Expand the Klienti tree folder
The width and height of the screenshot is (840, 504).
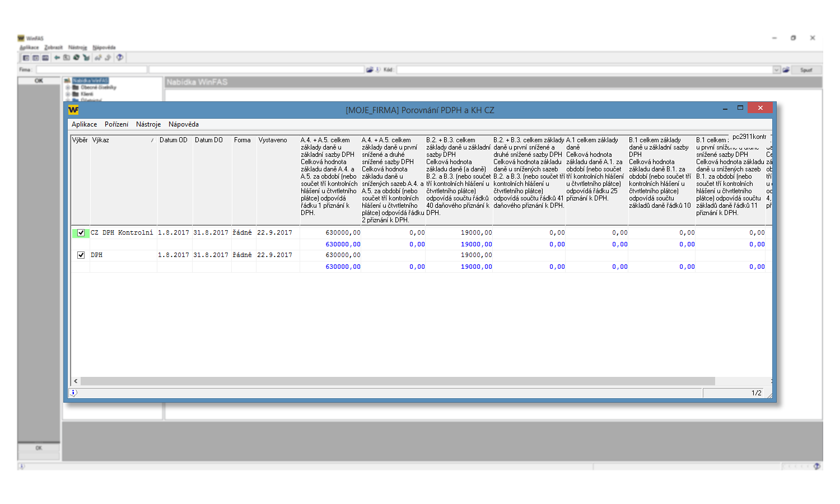[68, 94]
